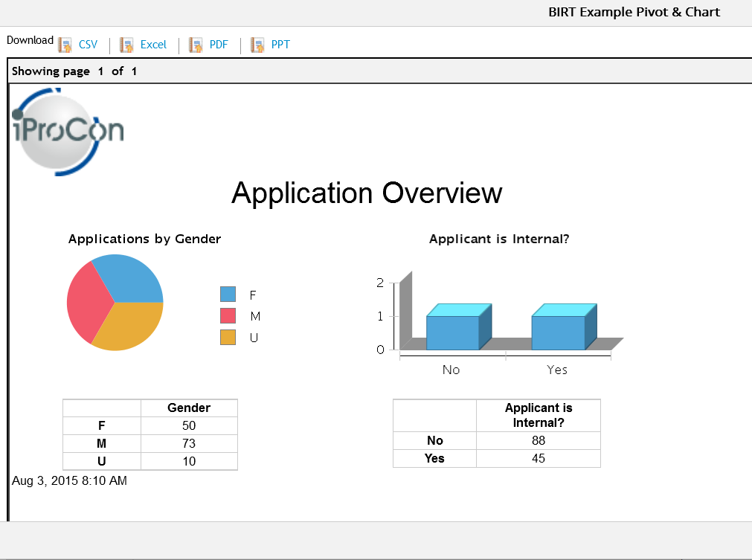Download report as Excel link
This screenshot has width=752, height=560.
pos(153,45)
